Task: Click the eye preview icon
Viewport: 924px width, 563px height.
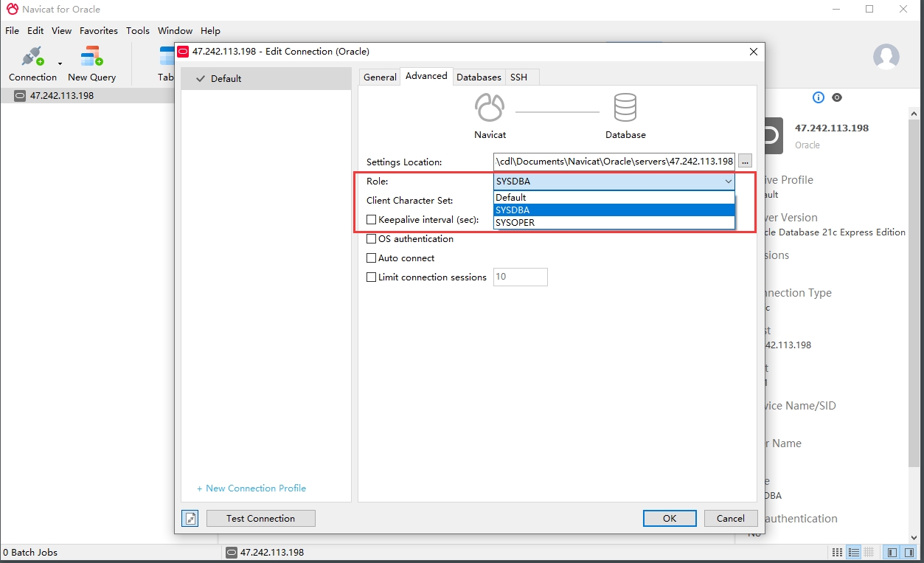Action: [837, 97]
